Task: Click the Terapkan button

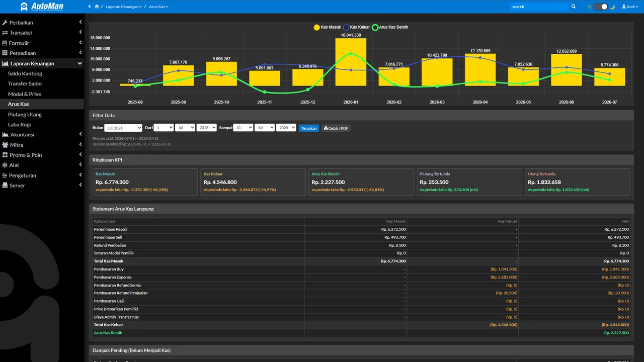Action: [309, 128]
